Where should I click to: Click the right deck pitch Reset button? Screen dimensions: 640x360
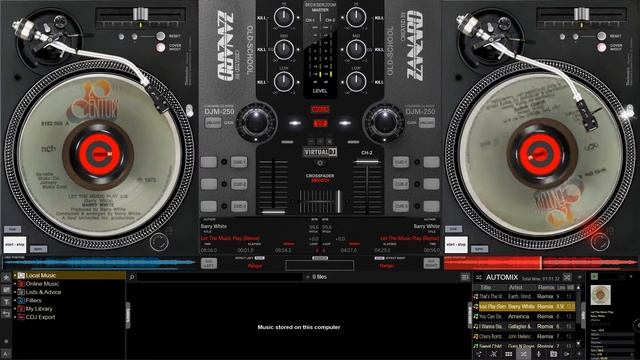[601, 36]
